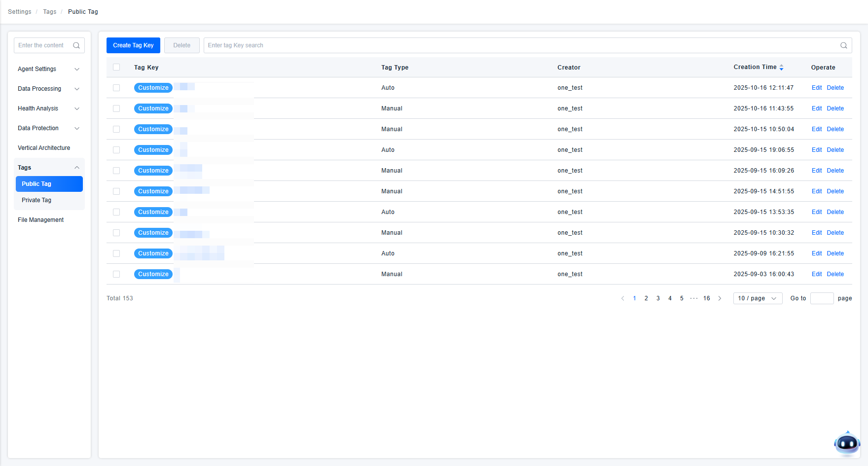Open File Management in sidebar
This screenshot has width=868, height=466.
click(41, 220)
